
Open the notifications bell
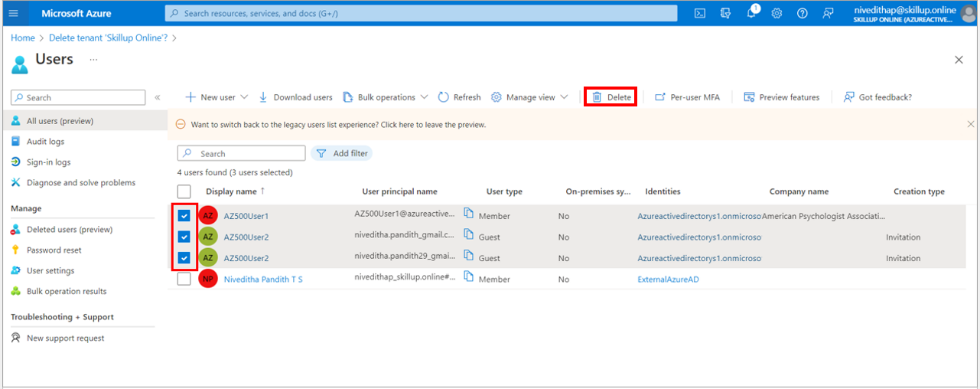(751, 13)
